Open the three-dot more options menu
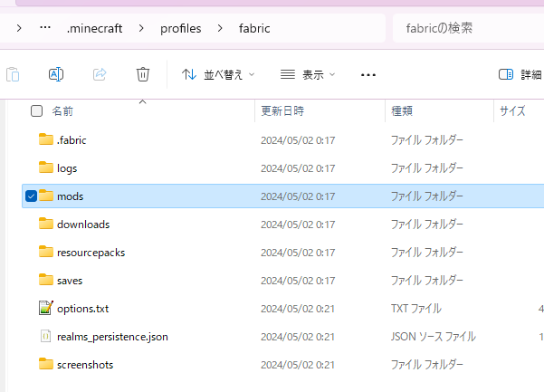This screenshot has height=392, width=544. click(x=368, y=74)
